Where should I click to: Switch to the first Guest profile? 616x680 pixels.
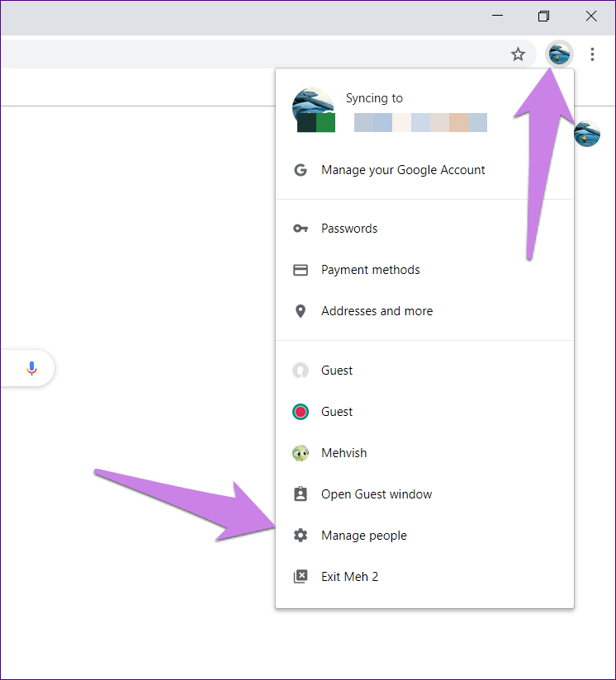[x=424, y=371]
